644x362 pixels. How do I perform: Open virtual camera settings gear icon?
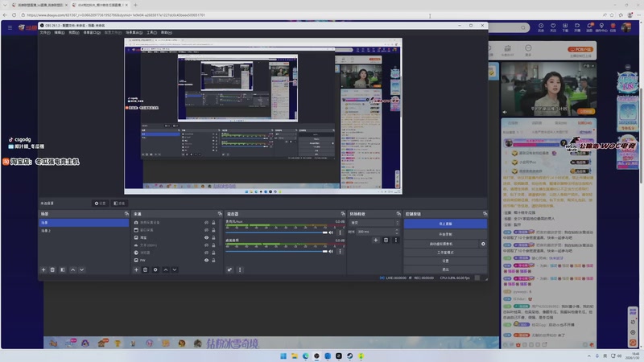coord(483,243)
